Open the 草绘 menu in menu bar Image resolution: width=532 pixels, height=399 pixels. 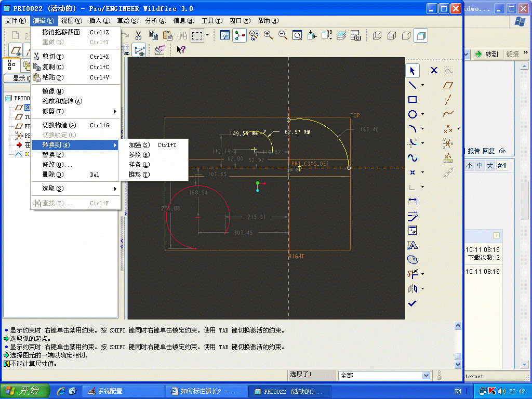tap(128, 21)
